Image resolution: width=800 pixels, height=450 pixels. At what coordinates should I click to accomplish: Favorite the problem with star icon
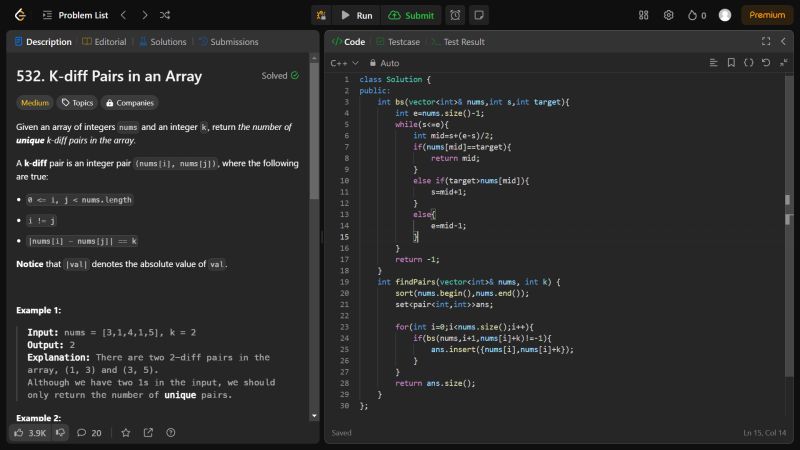coord(125,433)
